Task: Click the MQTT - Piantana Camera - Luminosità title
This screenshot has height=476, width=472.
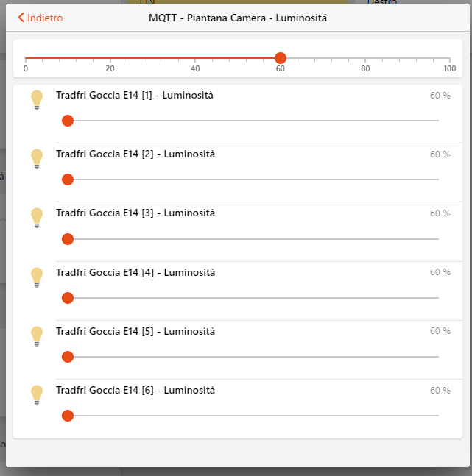Action: [238, 18]
